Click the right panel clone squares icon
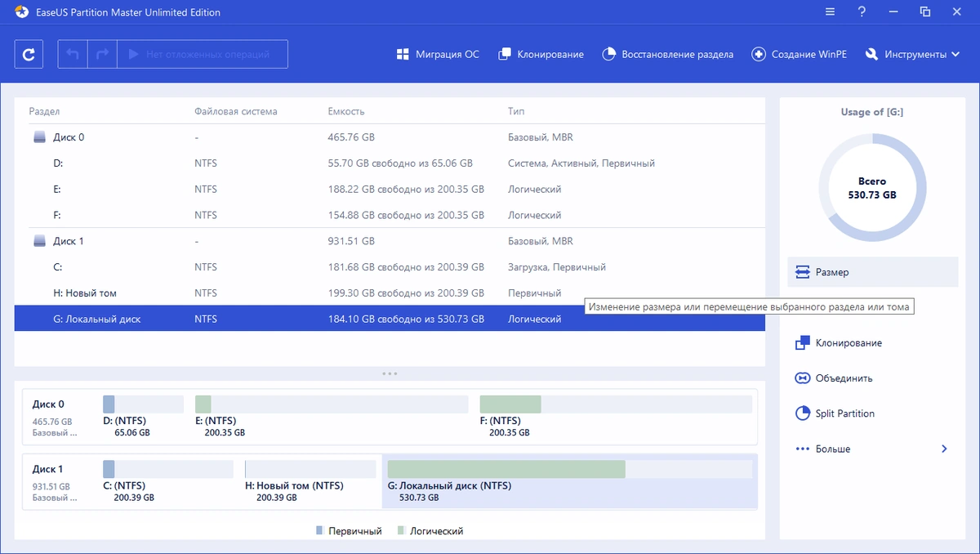 pos(802,343)
